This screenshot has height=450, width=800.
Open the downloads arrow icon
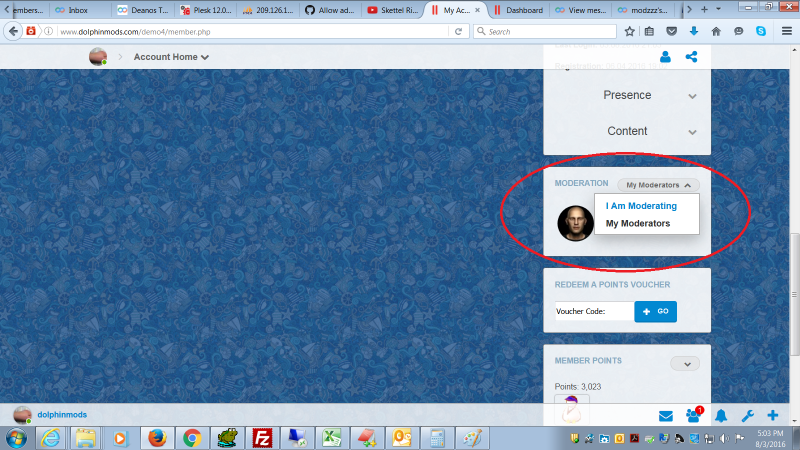click(694, 32)
